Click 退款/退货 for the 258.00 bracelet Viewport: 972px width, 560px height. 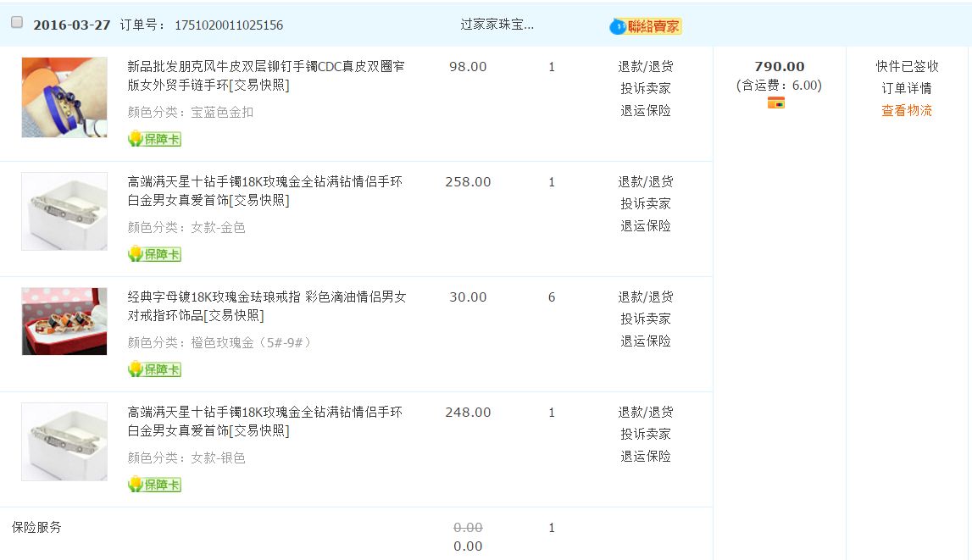click(x=645, y=181)
